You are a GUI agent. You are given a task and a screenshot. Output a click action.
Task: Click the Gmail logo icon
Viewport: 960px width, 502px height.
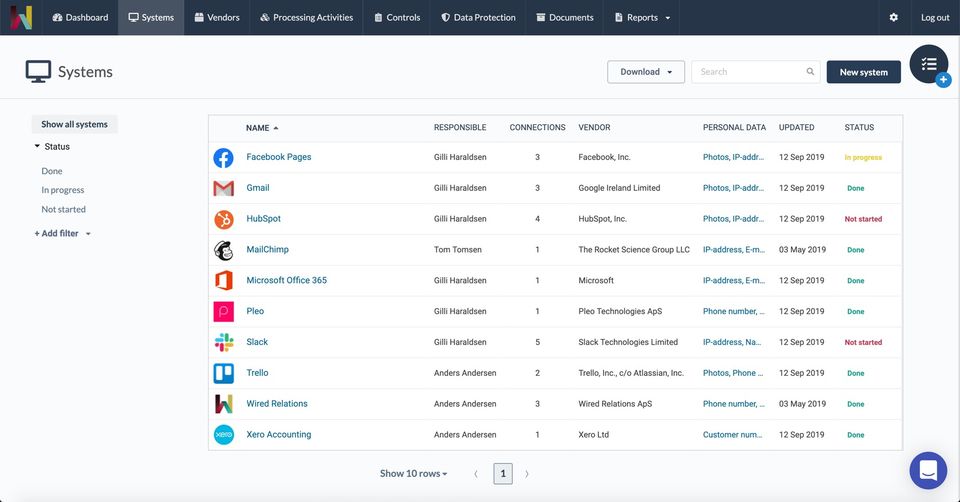coord(224,188)
